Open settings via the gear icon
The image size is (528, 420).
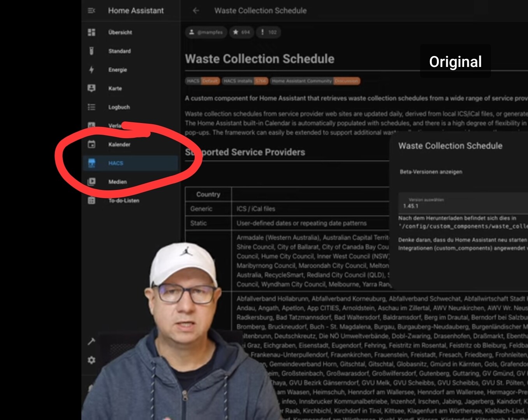click(92, 360)
